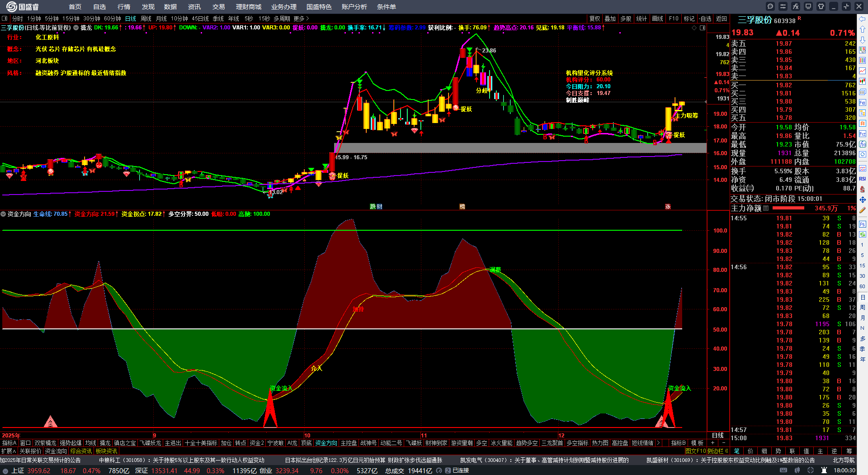The image size is (868, 475).
Task: Toggle the panel layout icon left of 分时
Action: 5,19
